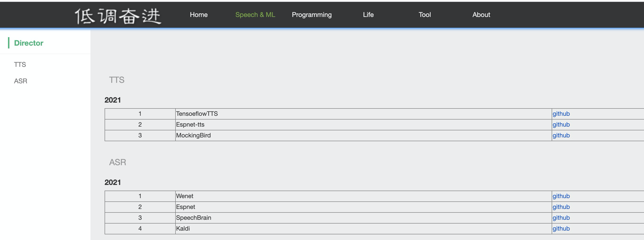This screenshot has height=240, width=644.
Task: Open github link for Kaldi
Action: pyautogui.click(x=561, y=228)
